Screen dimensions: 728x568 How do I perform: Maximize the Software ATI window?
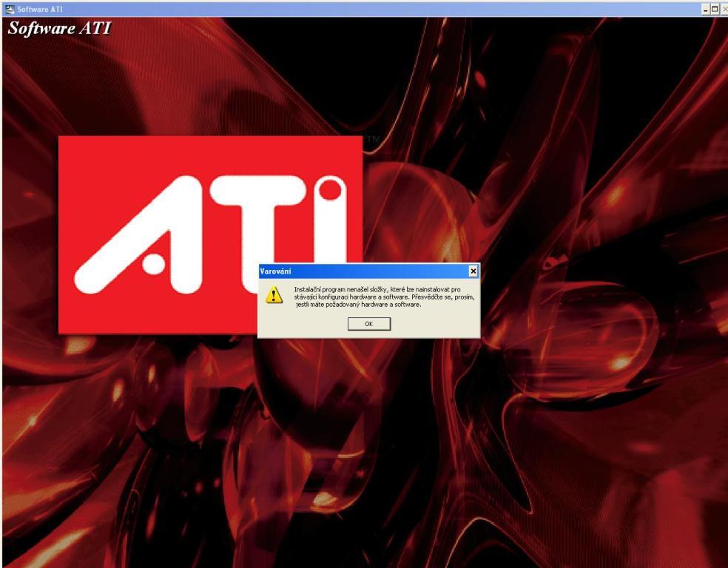coord(715,10)
